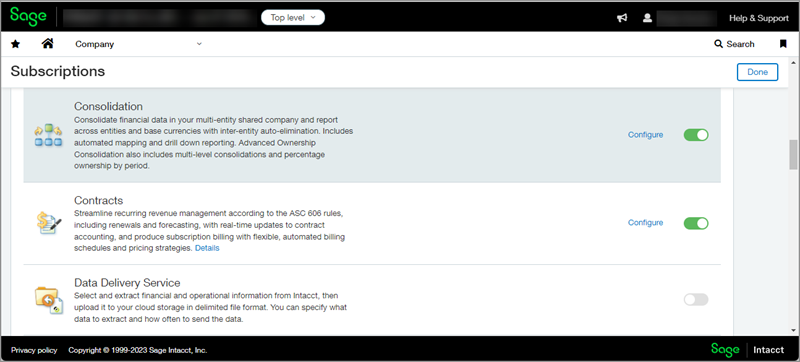This screenshot has height=362, width=800.
Task: Click the copyright Sage Intacct text
Action: click(x=138, y=350)
